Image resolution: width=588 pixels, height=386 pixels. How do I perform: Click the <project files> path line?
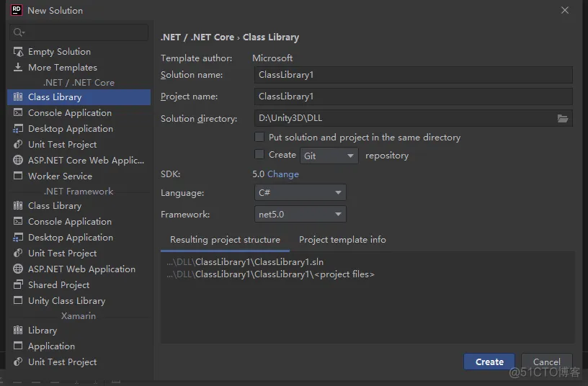pyautogui.click(x=270, y=274)
